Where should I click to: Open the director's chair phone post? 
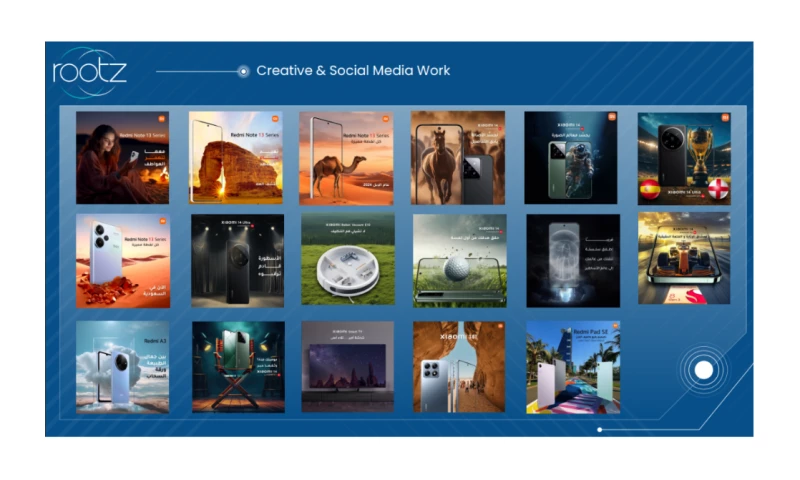tap(238, 366)
